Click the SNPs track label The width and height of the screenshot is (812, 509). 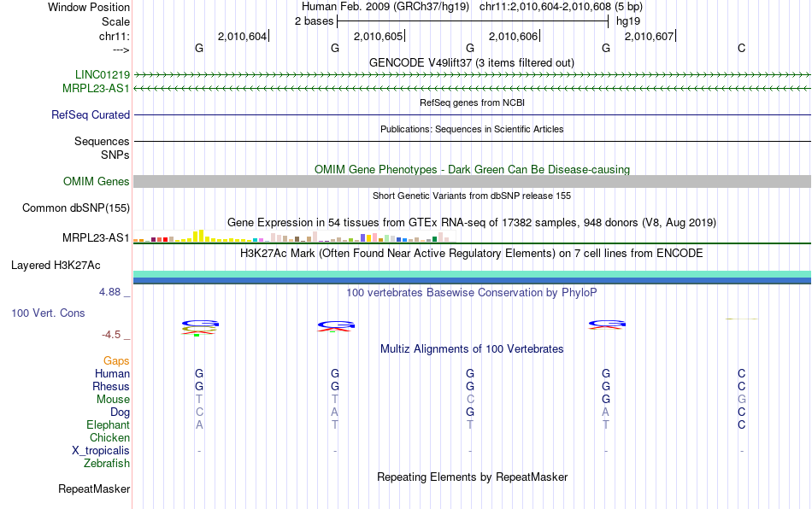115,155
